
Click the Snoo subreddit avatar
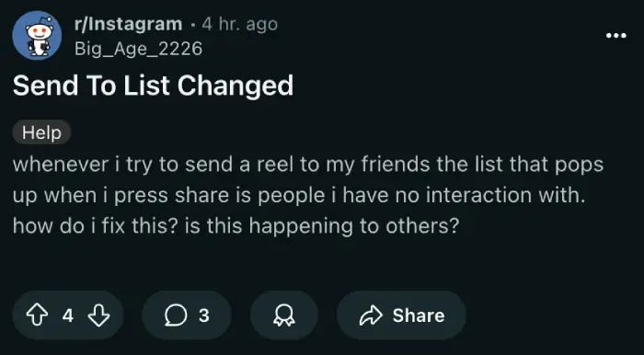point(37,36)
